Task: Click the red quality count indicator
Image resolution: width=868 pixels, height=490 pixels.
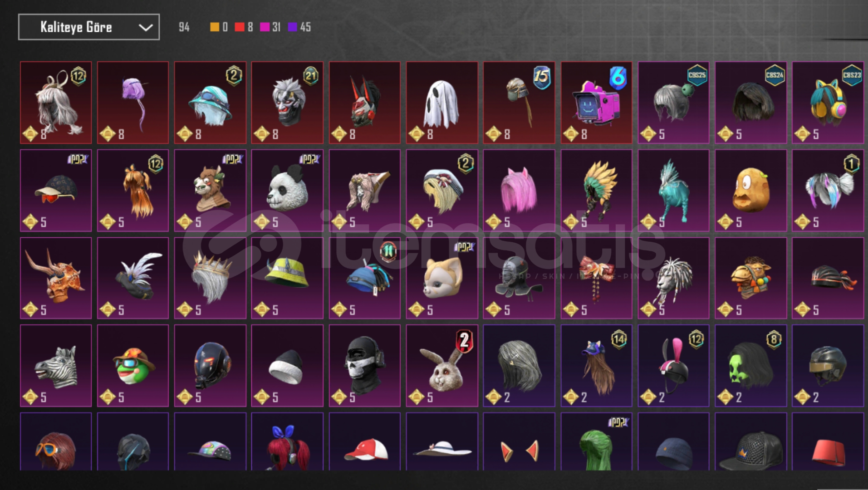Action: tap(244, 27)
